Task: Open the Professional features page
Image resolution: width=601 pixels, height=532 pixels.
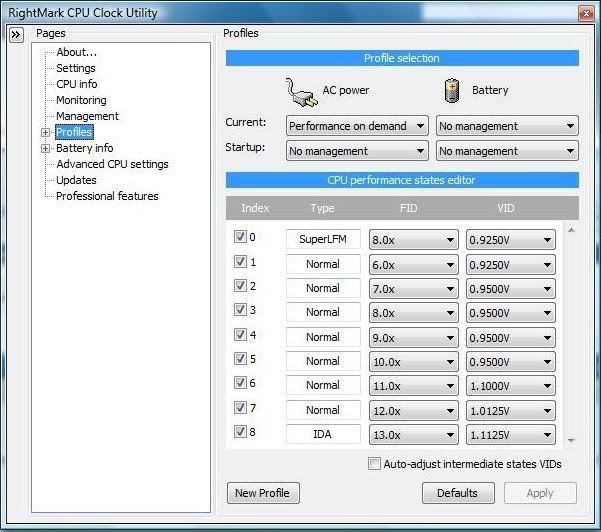Action: click(x=107, y=196)
